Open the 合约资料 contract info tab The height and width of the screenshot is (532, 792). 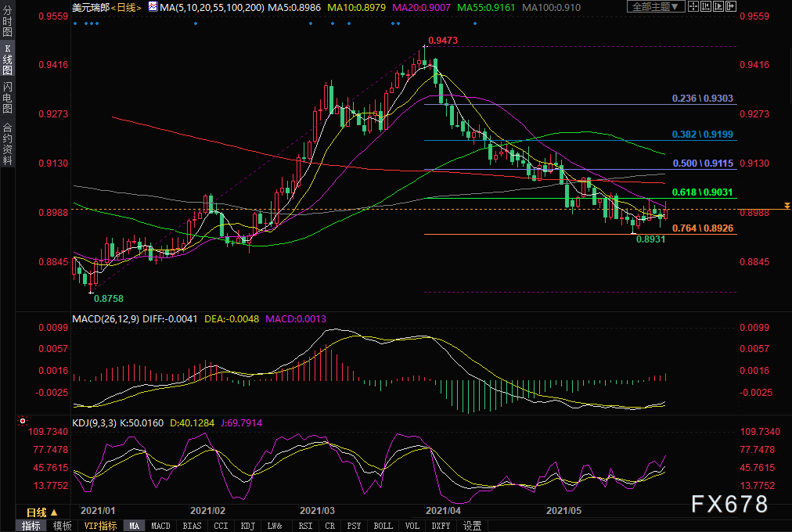pos(7,144)
